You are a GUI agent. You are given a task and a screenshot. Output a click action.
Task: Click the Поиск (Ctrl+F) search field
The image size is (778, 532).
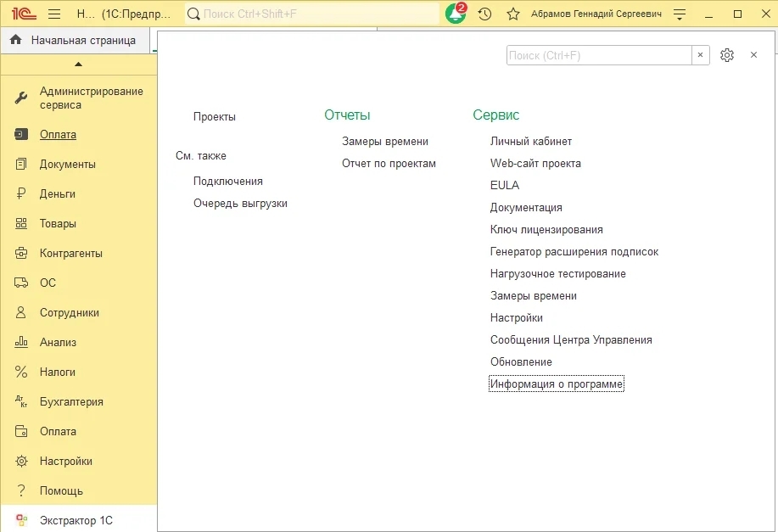[x=599, y=55]
